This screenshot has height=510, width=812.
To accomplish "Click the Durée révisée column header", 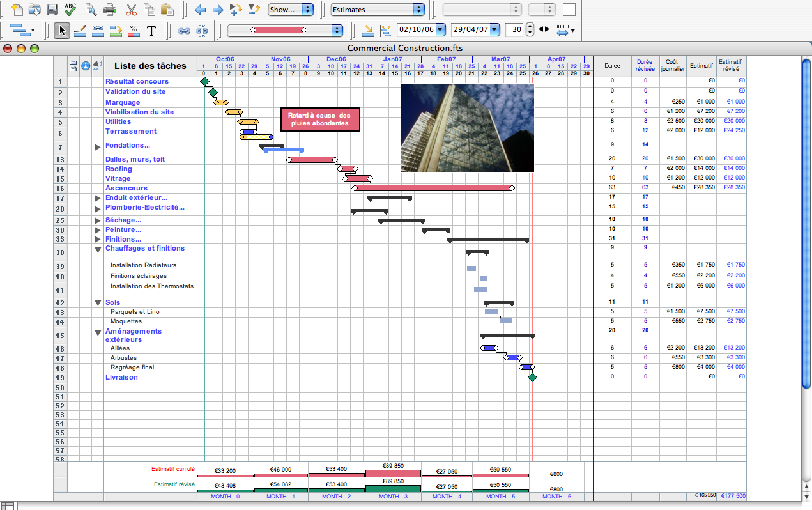I will 645,66.
